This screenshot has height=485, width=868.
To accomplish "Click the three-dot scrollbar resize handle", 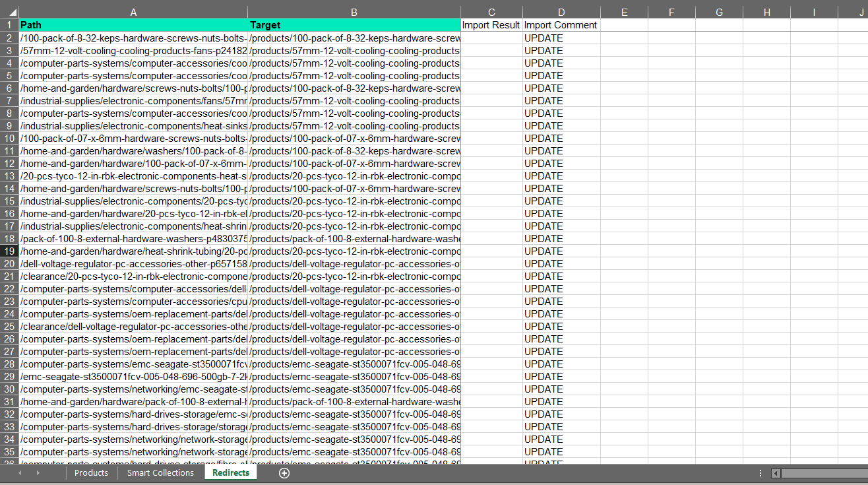I will [x=760, y=473].
